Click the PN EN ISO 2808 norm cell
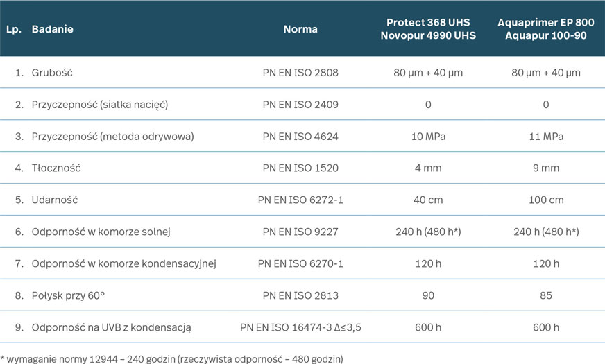Screen dimensions: 605x364 click(x=300, y=73)
